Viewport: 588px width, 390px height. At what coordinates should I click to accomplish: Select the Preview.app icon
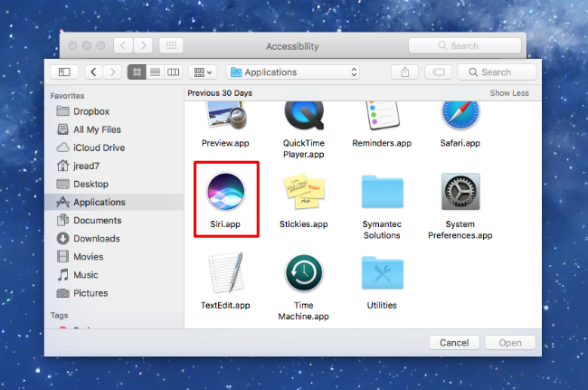[226, 115]
